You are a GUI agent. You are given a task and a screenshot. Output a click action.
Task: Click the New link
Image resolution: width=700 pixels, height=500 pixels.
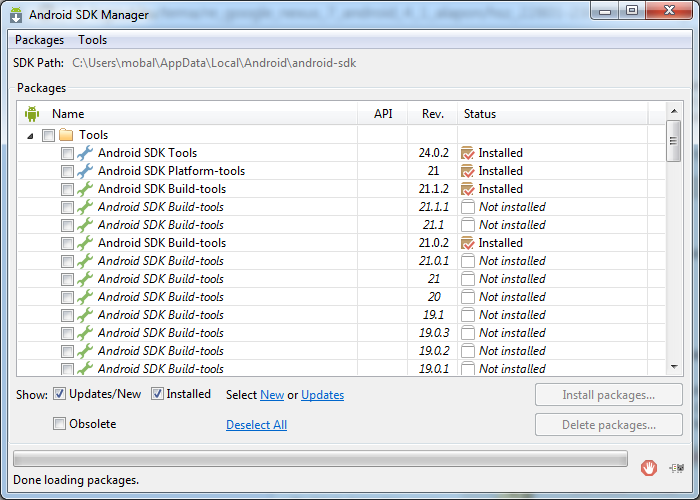point(272,395)
